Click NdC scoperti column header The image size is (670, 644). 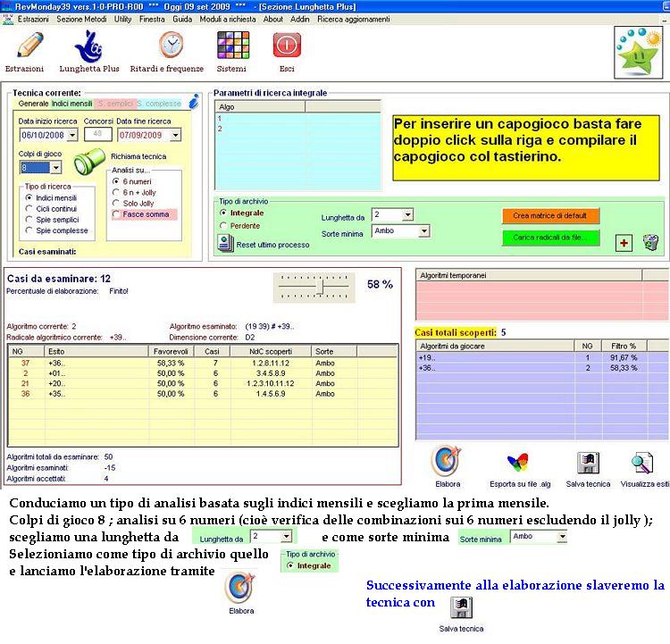point(271,351)
